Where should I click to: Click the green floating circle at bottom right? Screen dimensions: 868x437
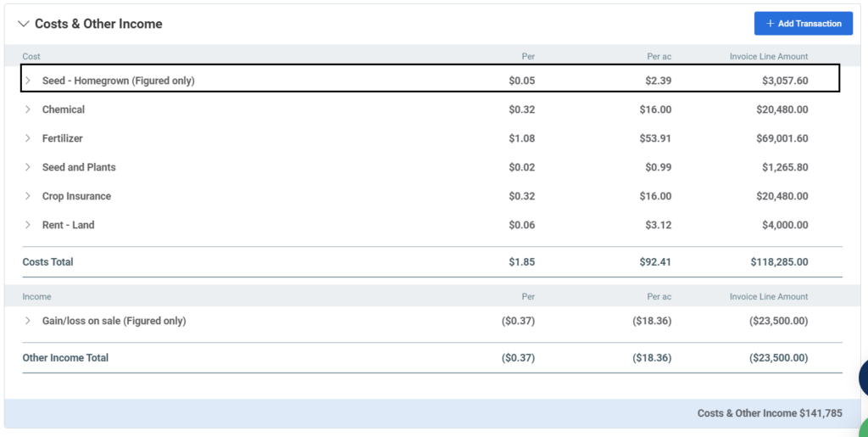click(x=864, y=428)
